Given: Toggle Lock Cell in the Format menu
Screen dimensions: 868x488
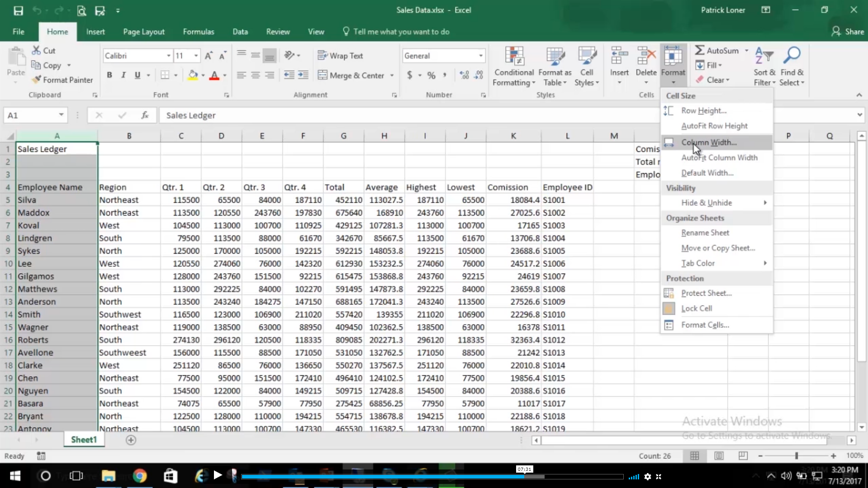Looking at the screenshot, I should pyautogui.click(x=717, y=308).
